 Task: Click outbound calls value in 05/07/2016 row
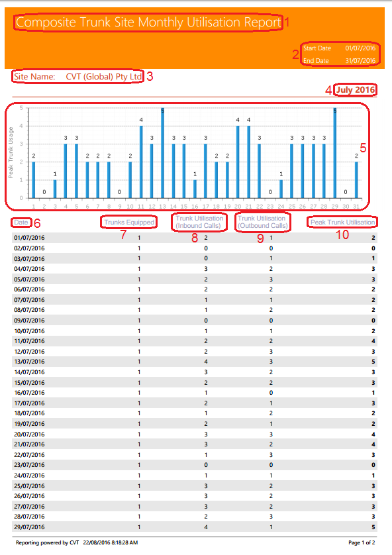click(271, 279)
